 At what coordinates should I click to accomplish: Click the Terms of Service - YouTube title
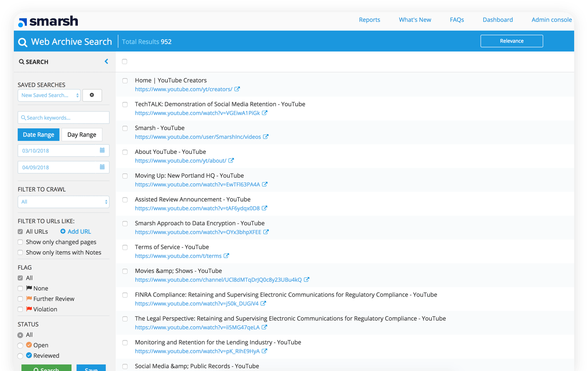(172, 247)
